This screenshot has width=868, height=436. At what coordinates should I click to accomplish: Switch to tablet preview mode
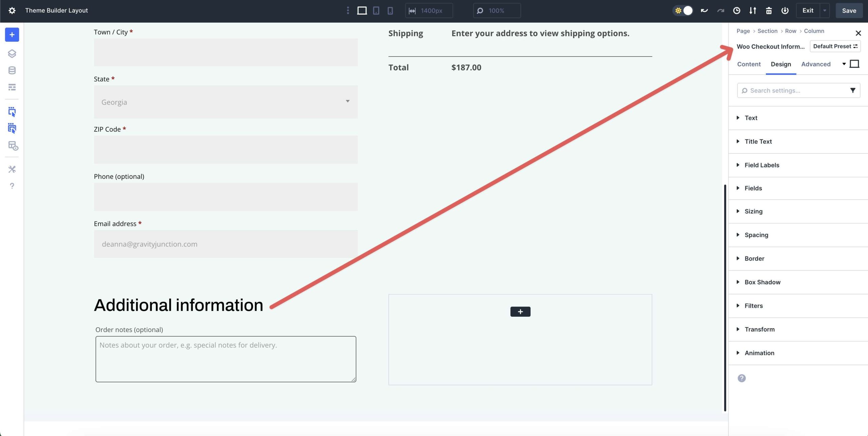(376, 11)
